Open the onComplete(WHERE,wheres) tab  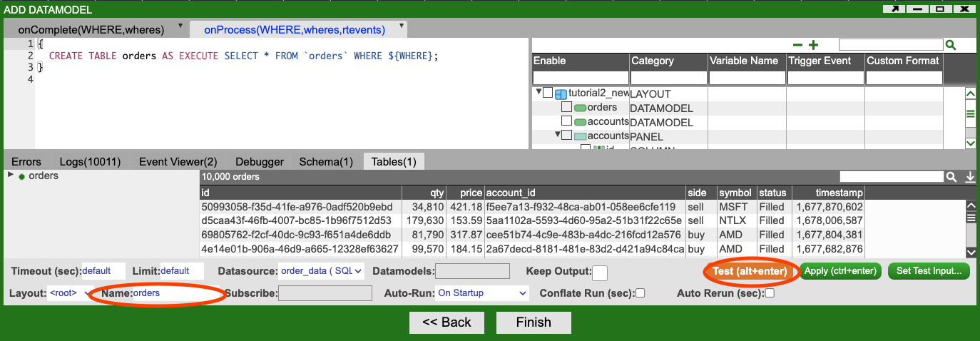pyautogui.click(x=91, y=30)
